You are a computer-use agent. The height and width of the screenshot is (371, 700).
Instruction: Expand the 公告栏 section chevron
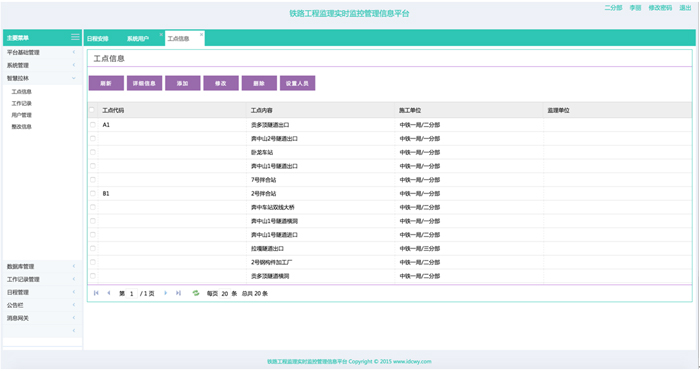pyautogui.click(x=74, y=305)
